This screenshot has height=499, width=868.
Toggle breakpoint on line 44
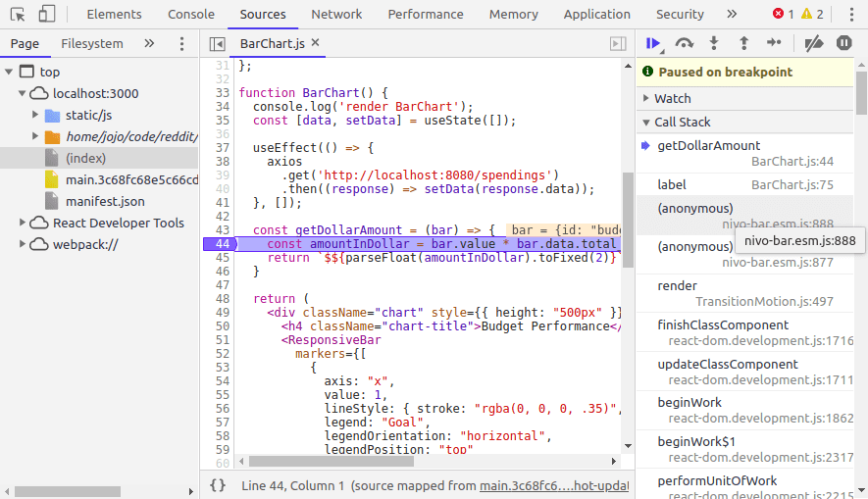click(220, 244)
